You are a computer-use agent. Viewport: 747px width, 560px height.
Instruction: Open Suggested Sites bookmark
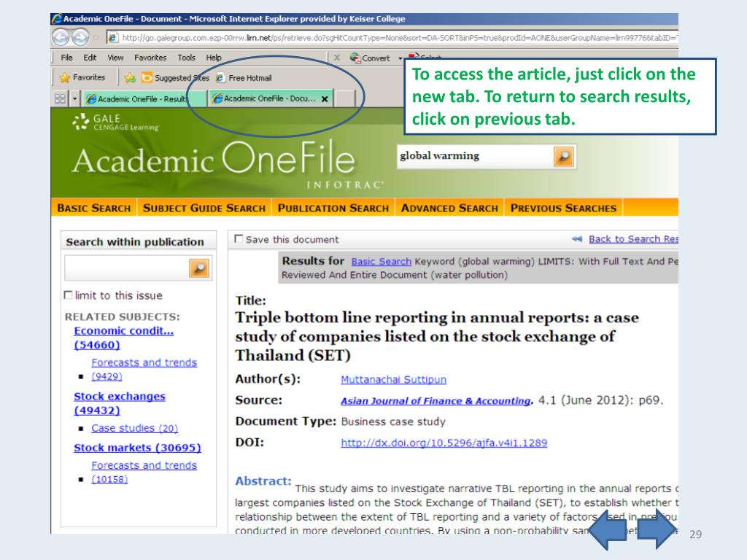pos(176,77)
